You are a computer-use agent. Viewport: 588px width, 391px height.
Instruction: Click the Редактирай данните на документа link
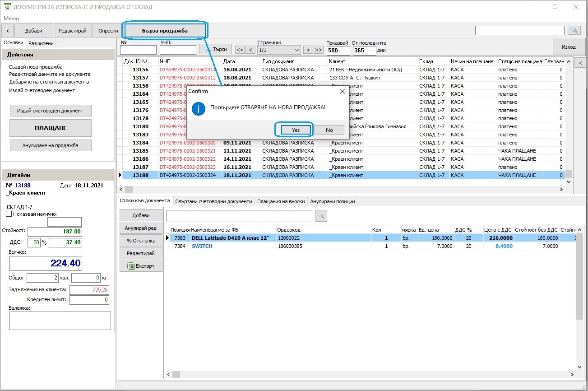50,74
